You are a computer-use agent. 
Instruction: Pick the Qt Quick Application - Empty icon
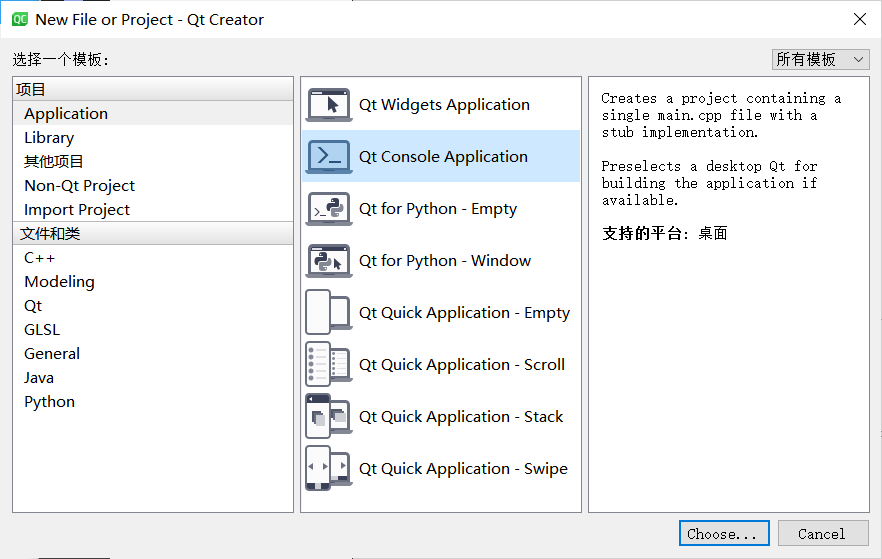(x=329, y=313)
